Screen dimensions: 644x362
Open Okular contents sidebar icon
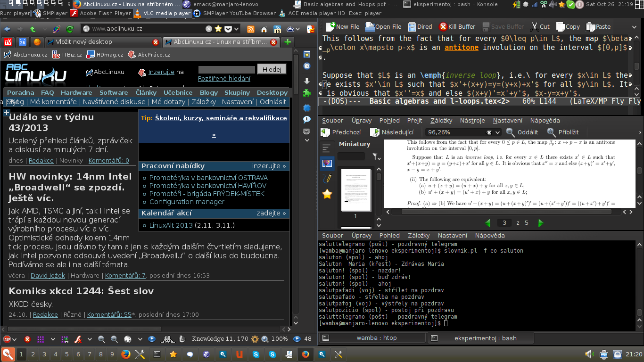pyautogui.click(x=327, y=149)
